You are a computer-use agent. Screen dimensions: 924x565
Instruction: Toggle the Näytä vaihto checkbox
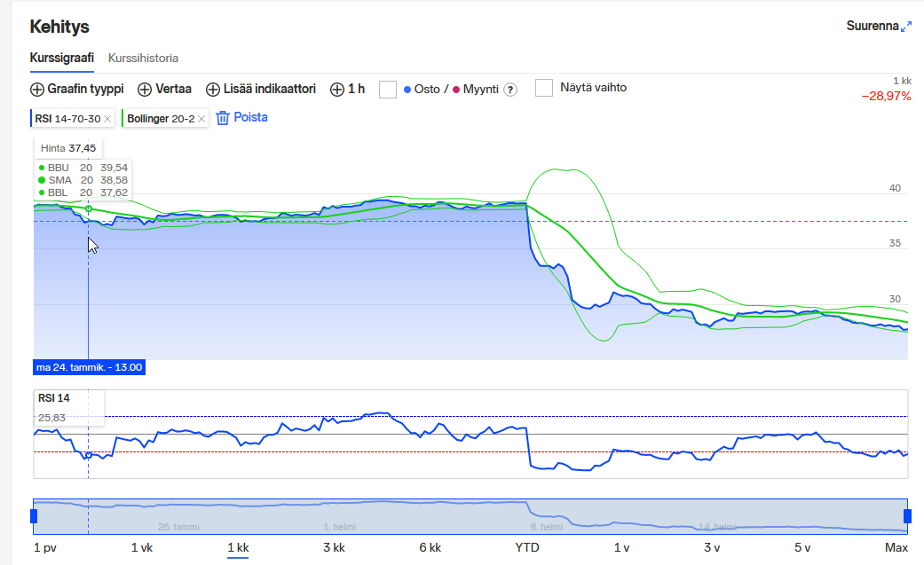click(x=544, y=88)
